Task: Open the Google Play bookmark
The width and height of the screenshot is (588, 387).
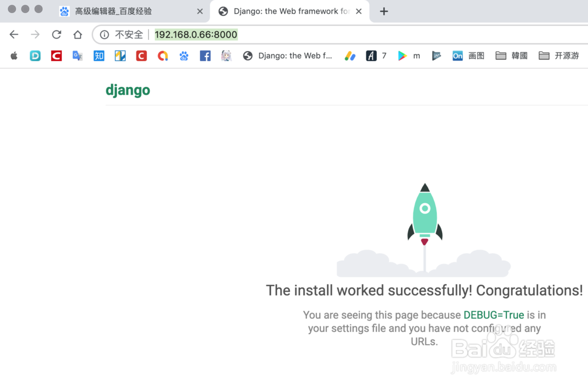Action: coord(402,55)
